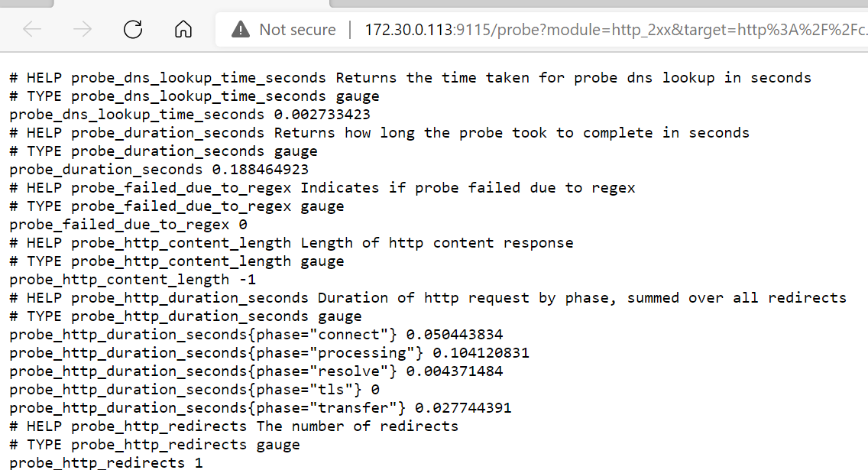This screenshot has width=868, height=470.
Task: Open the 'Not secure' site info label
Action: pyautogui.click(x=297, y=30)
